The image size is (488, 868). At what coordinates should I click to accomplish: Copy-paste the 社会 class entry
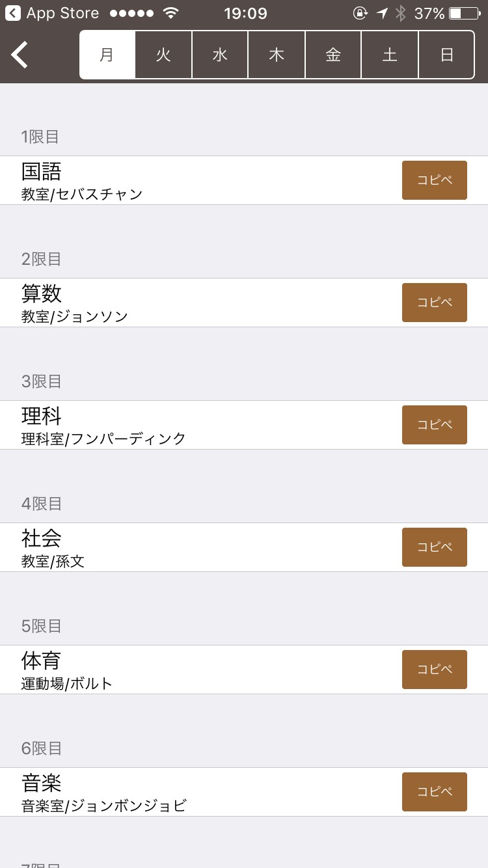(434, 547)
